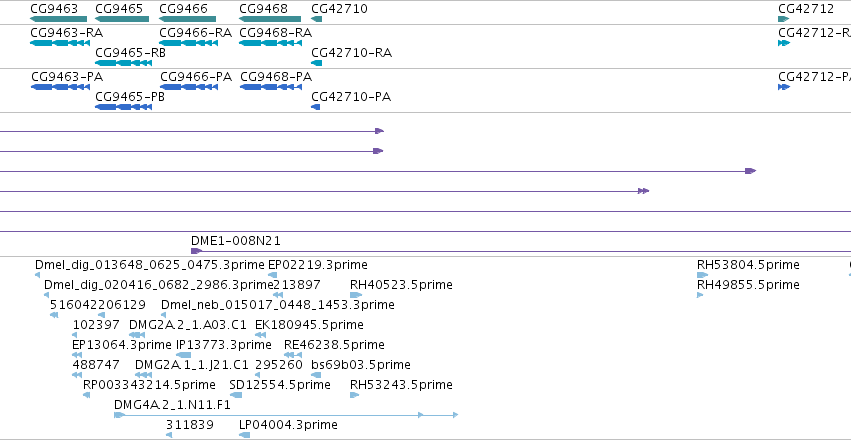Click protein label CG9463-PA
The width and height of the screenshot is (851, 440).
click(x=67, y=77)
